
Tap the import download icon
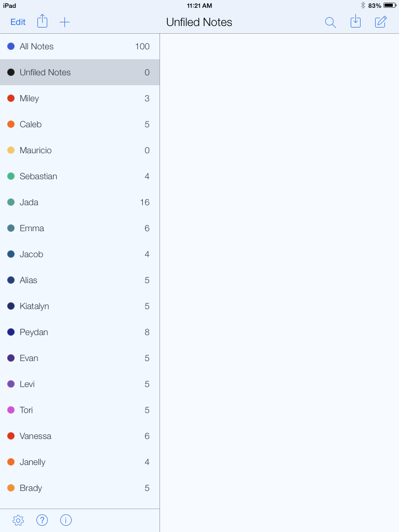pos(355,22)
